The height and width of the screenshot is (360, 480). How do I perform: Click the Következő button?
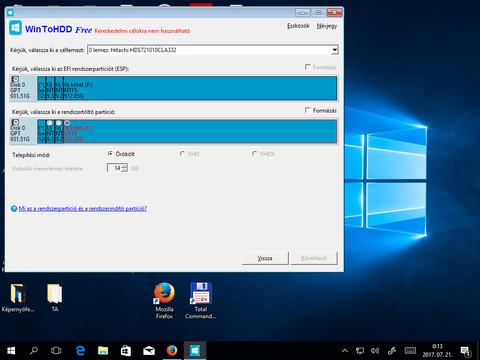(314, 258)
